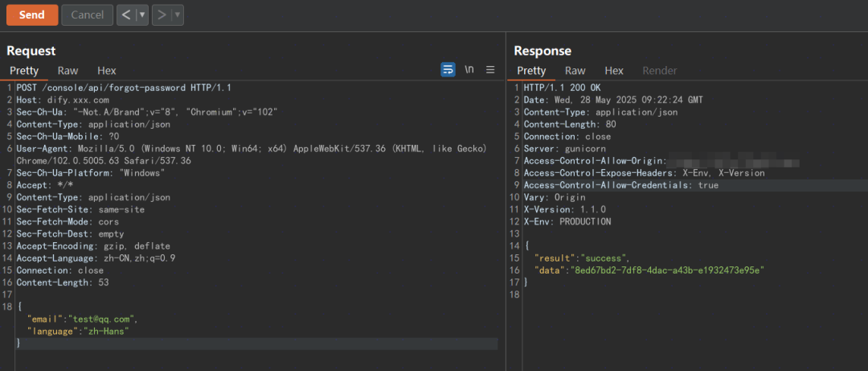Open the forward history dropdown arrow
This screenshot has width=868, height=371.
(177, 14)
